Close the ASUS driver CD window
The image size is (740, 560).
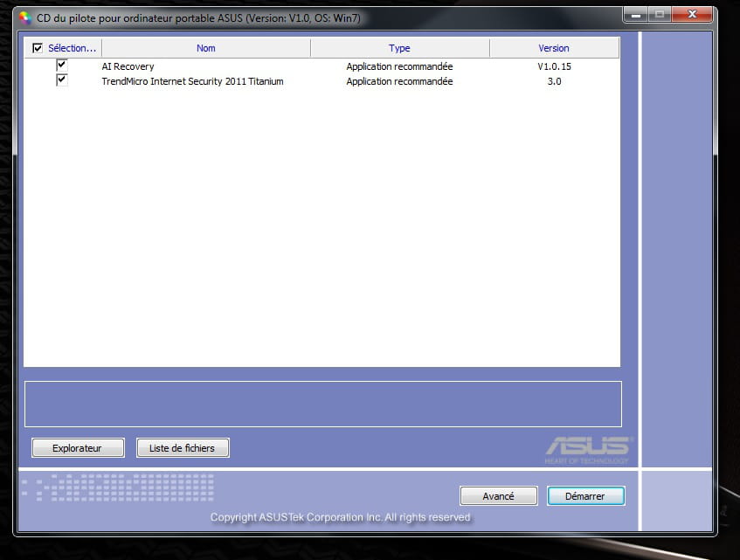692,15
